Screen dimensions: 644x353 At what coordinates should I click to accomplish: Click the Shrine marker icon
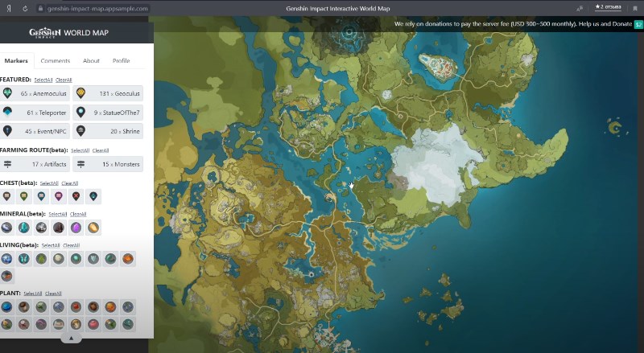tap(80, 131)
